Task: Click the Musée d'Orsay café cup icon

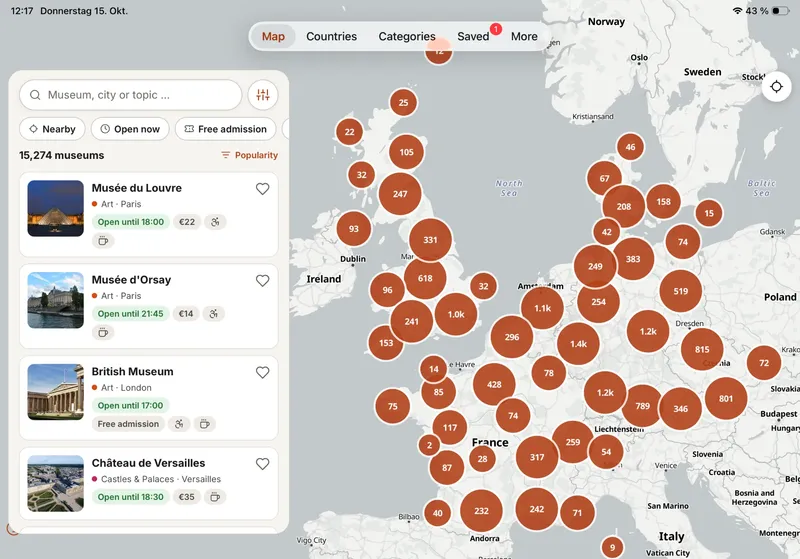Action: click(x=103, y=333)
